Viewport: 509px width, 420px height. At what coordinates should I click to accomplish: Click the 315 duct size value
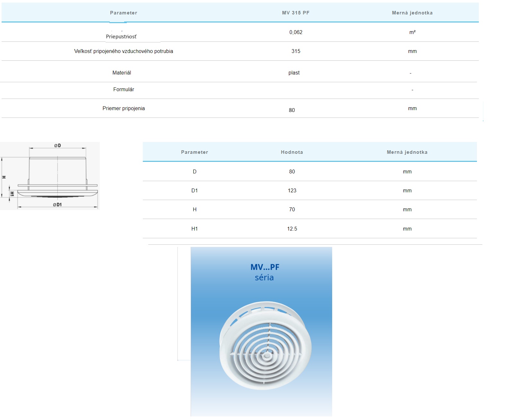tap(296, 51)
